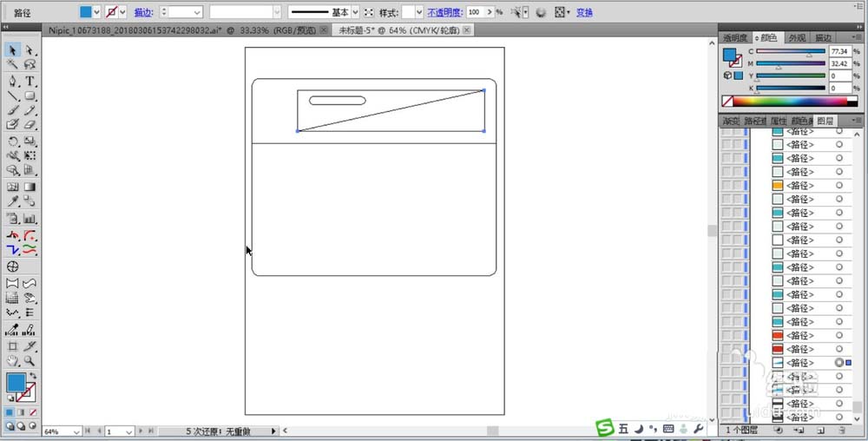Screen dimensions: 868x441
Task: Choose the Scale tool
Action: coord(30,142)
